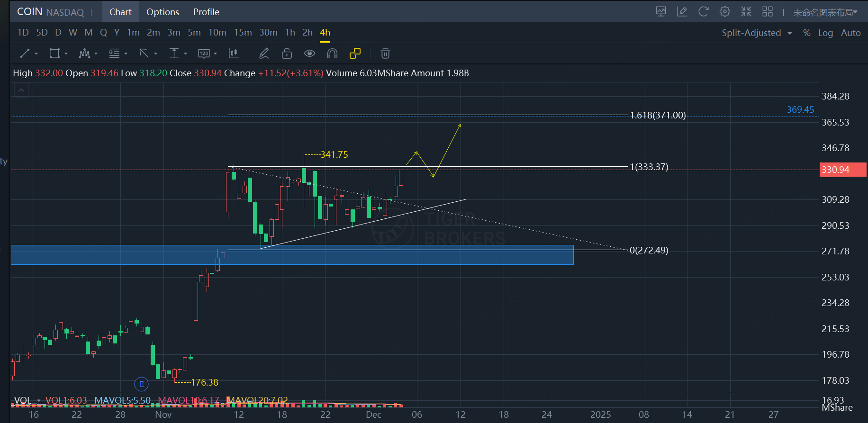Click the COIN ticker symbol
This screenshot has height=423, width=868.
30,12
